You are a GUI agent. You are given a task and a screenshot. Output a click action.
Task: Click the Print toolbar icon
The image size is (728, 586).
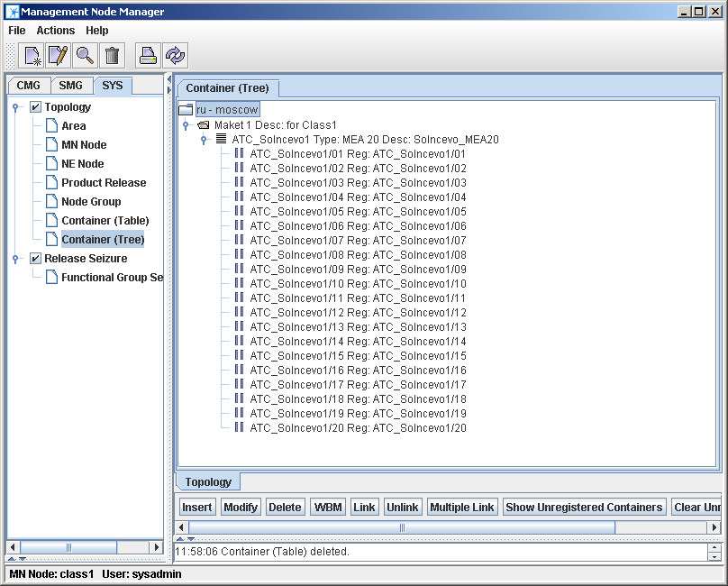point(148,56)
